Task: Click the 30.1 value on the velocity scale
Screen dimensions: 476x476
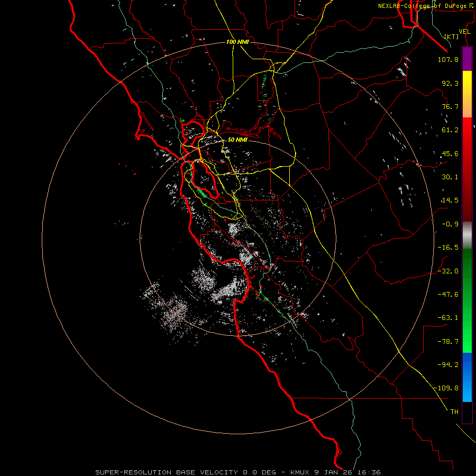Action: pos(450,177)
